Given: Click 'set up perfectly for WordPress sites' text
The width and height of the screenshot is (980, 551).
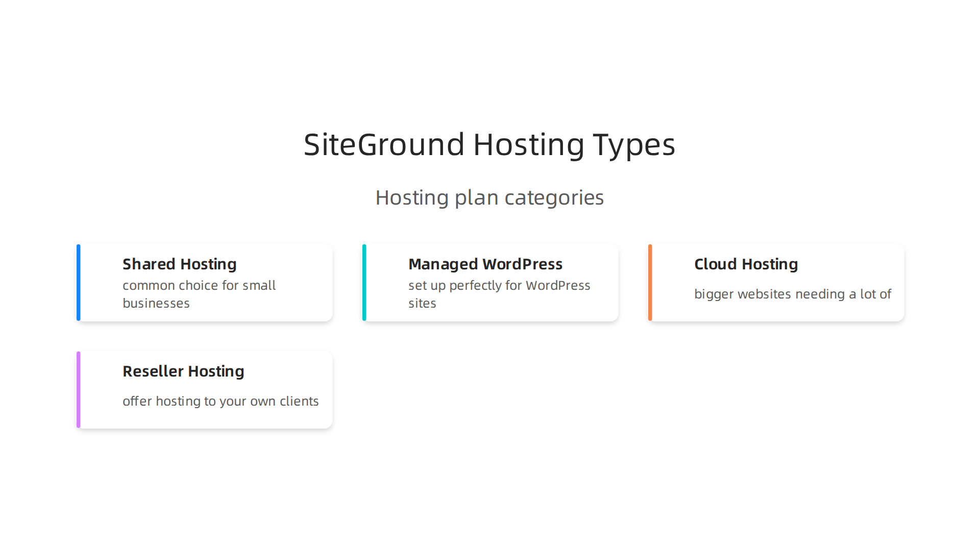Looking at the screenshot, I should pyautogui.click(x=499, y=294).
